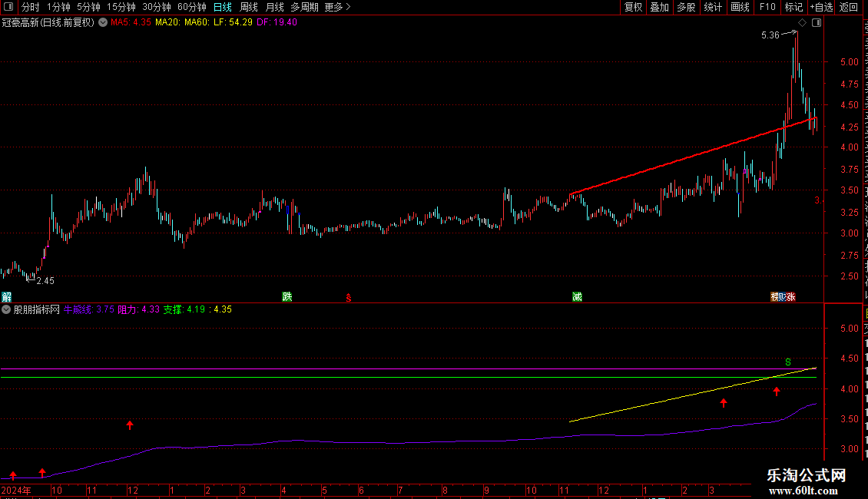Image resolution: width=868 pixels, height=499 pixels.
Task: Click the LF: 54.29 value
Action: tap(233, 23)
